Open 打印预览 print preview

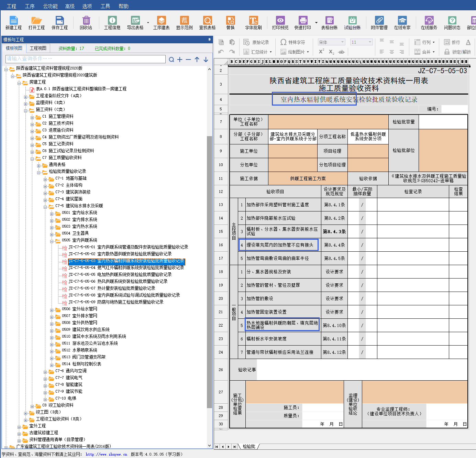280,23
